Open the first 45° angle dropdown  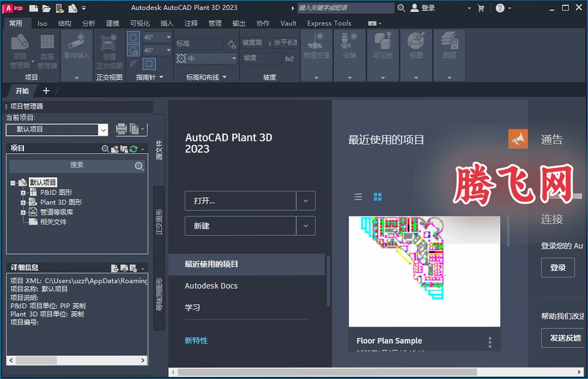(x=168, y=37)
